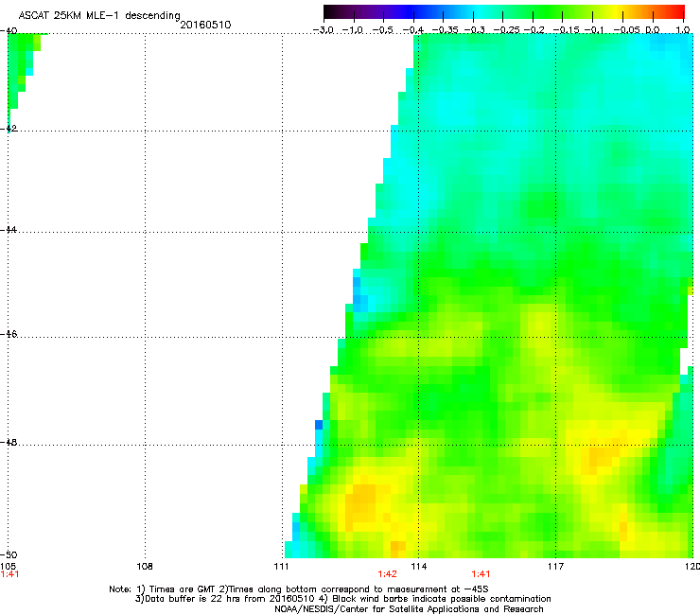The image size is (700, 615).
Task: Click the red end of the color scale bar
Action: coord(678,11)
